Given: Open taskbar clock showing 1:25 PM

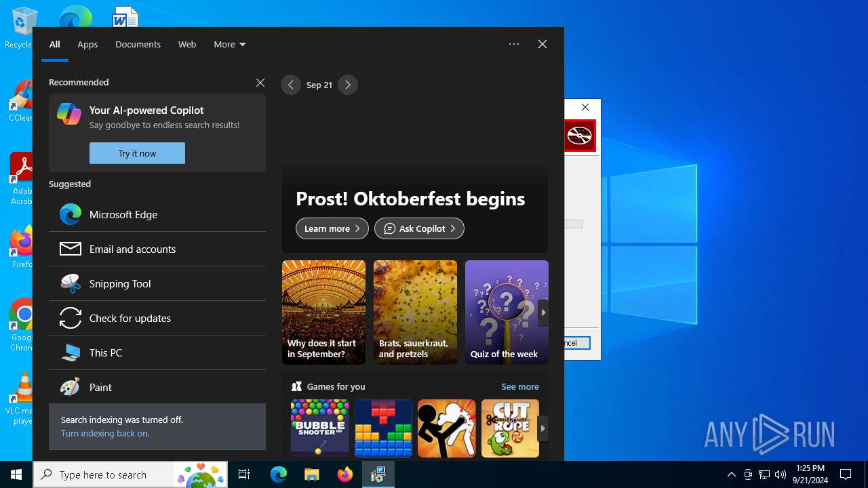Looking at the screenshot, I should coord(810,474).
